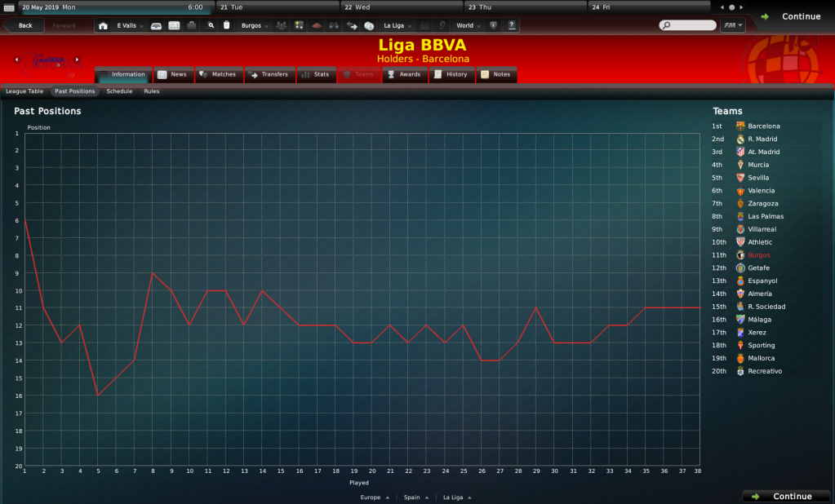Open the La Liga toolbar dropdown
This screenshot has width=835, height=504.
[x=398, y=25]
